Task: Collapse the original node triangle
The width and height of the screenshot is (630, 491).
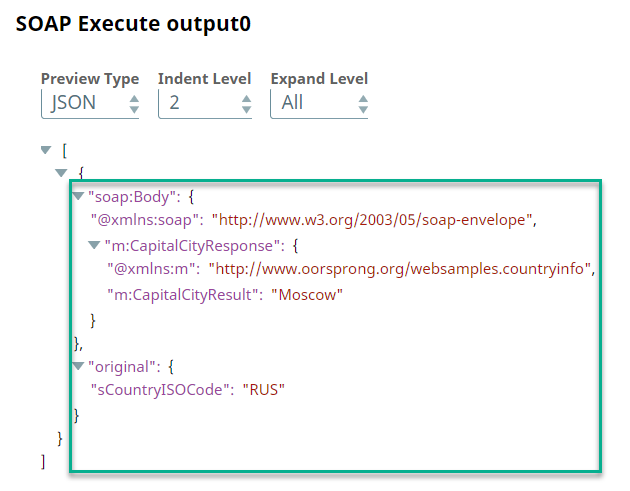Action: tap(78, 366)
